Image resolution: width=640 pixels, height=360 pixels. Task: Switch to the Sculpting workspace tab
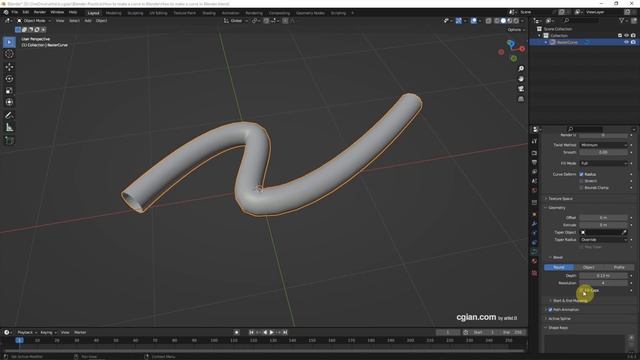point(135,13)
